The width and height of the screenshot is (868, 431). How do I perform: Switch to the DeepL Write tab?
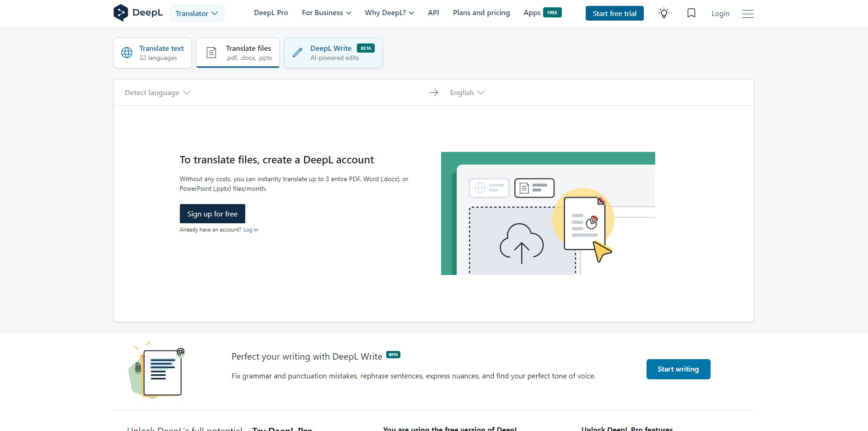pyautogui.click(x=333, y=53)
